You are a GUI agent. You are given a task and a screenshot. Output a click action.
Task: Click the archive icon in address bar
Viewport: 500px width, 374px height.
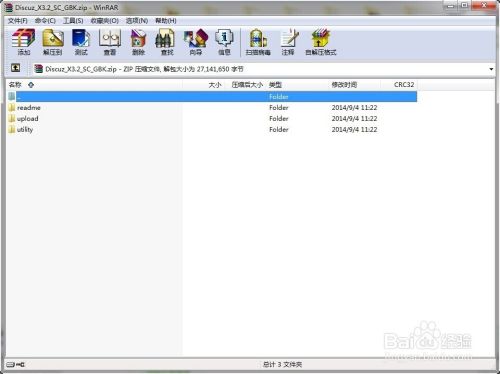tap(39, 69)
